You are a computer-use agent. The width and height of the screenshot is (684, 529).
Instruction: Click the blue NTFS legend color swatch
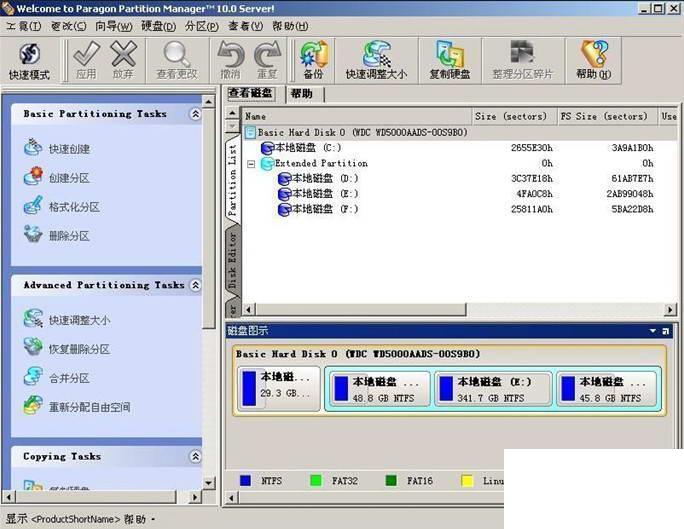click(246, 481)
